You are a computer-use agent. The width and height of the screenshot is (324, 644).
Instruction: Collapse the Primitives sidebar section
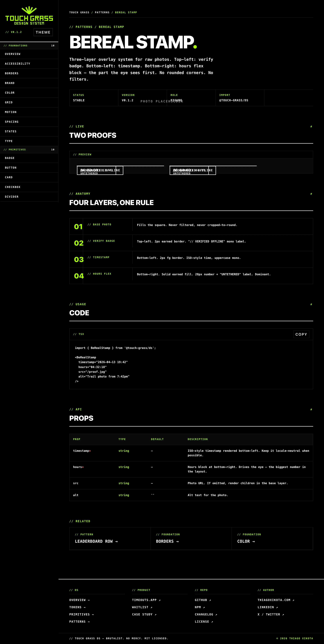tap(29, 149)
